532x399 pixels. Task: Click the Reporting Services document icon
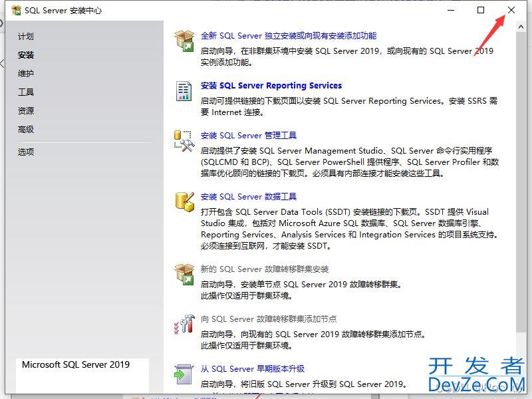click(x=184, y=91)
